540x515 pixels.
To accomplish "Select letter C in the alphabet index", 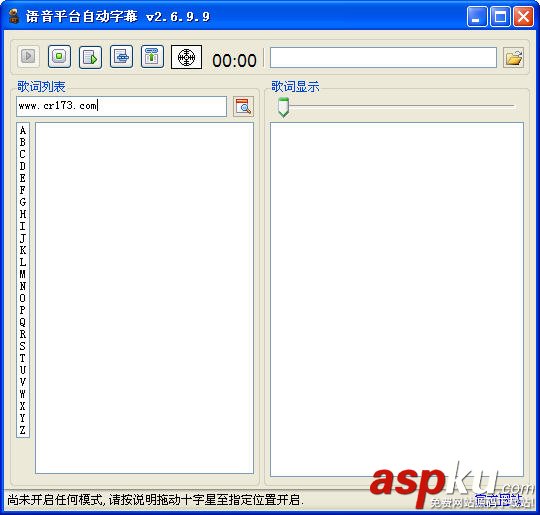I will click(23, 154).
